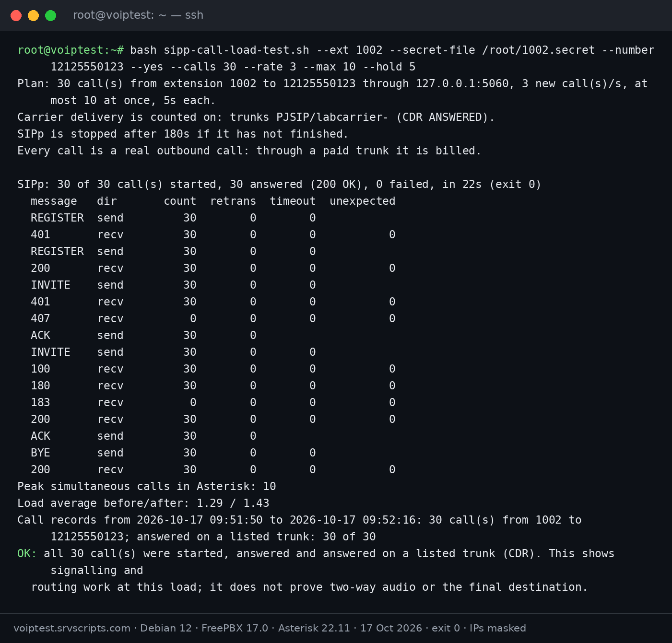Click the "message" column header
Viewport: 672px width, 643px height.
click(54, 201)
